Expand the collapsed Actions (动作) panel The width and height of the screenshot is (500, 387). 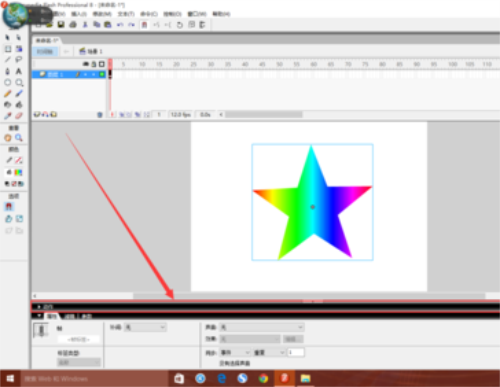pyautogui.click(x=39, y=307)
